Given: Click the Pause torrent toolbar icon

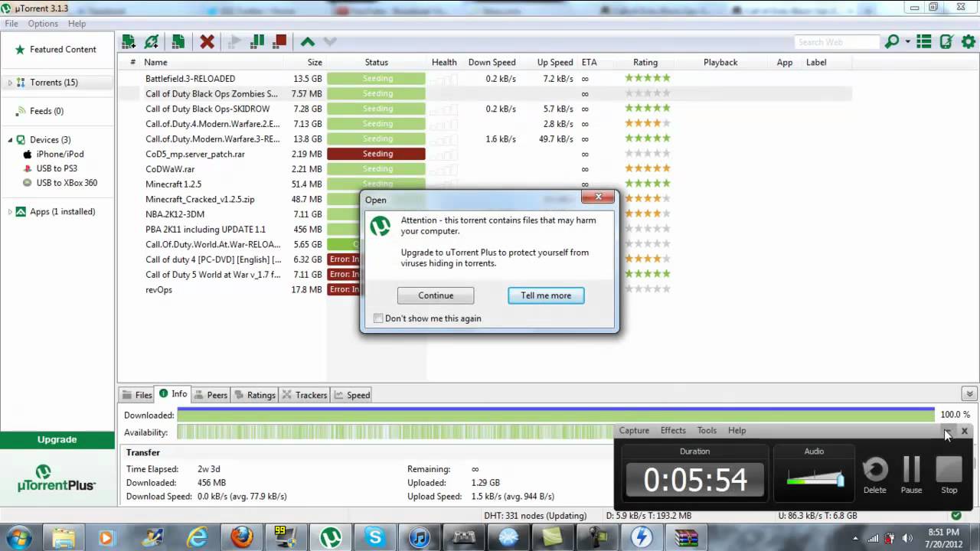Looking at the screenshot, I should (257, 41).
